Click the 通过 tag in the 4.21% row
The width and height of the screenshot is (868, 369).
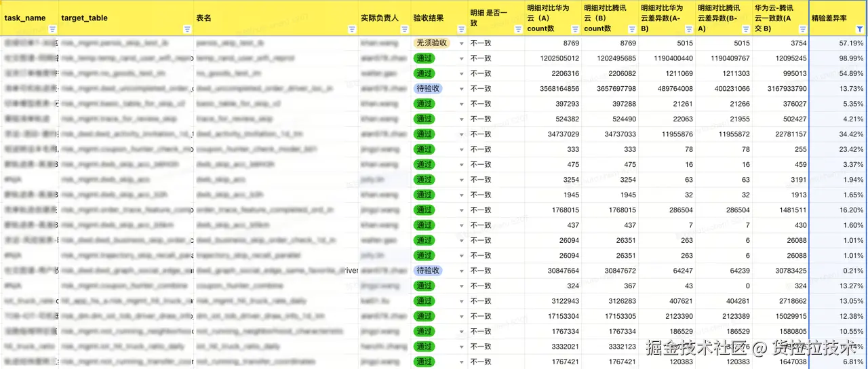point(424,119)
